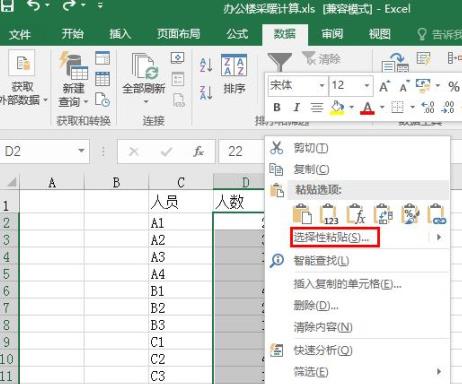Open the 文件 tab
This screenshot has height=384, width=462.
pos(20,34)
